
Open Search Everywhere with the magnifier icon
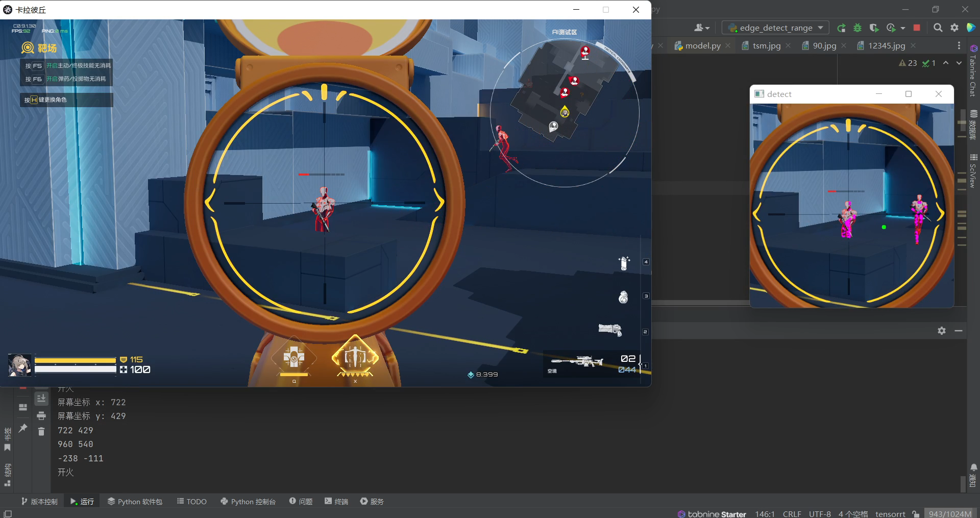pos(938,28)
